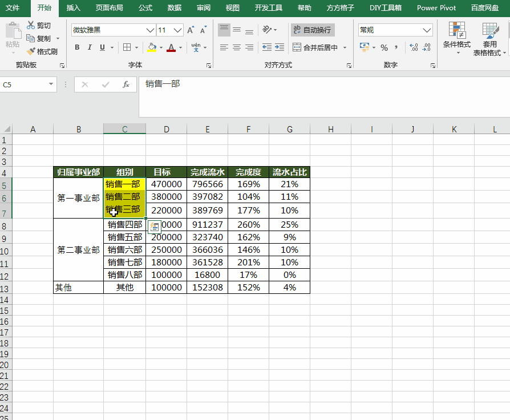Align text to top of cell
The image size is (510, 420).
pos(224,30)
